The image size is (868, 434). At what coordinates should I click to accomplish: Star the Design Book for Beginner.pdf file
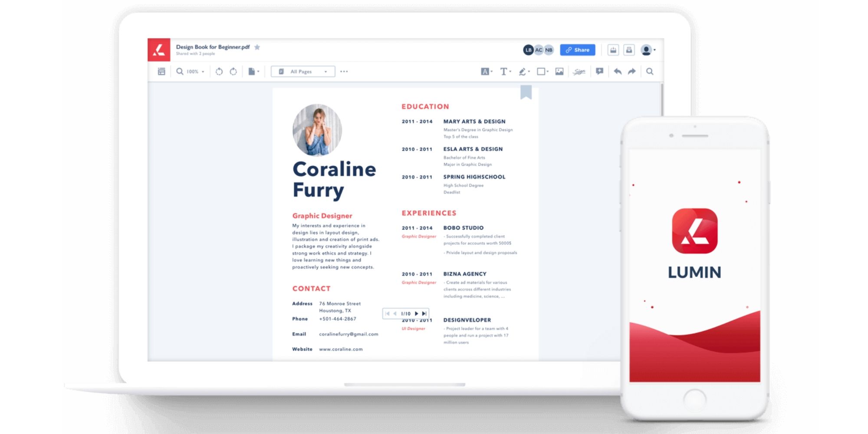[x=257, y=47]
